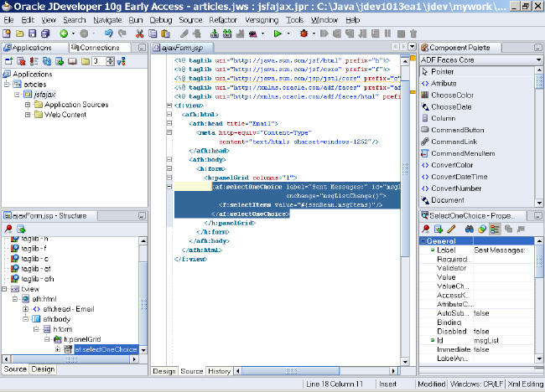Click the Component Palette scroll down arrow

[539, 203]
